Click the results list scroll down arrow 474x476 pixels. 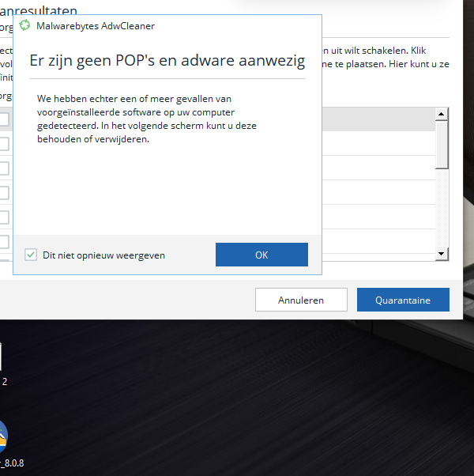coord(442,254)
